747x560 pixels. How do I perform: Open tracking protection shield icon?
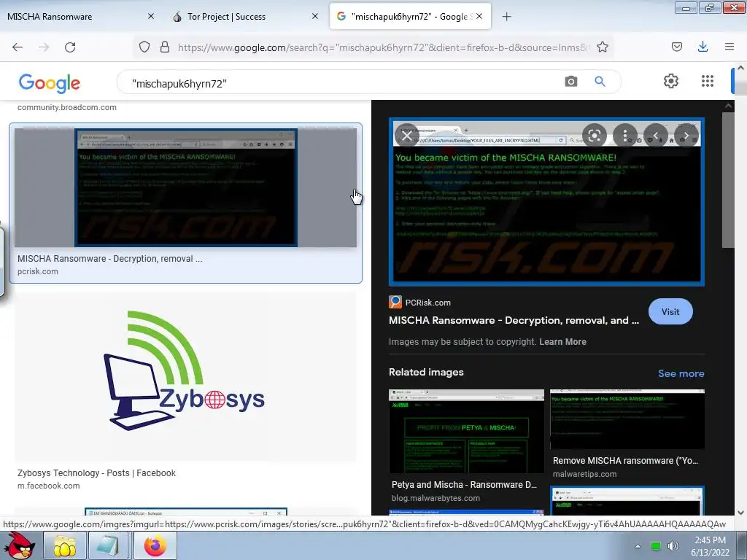(x=144, y=47)
